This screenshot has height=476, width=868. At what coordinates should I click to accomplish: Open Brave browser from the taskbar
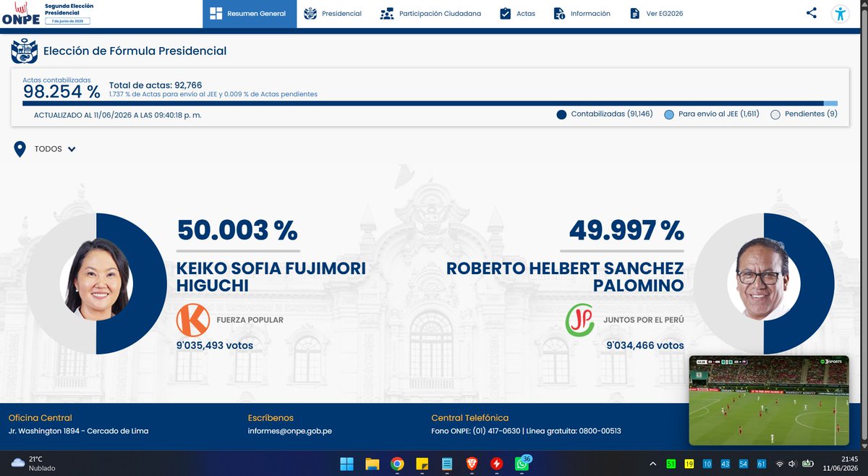[472, 464]
